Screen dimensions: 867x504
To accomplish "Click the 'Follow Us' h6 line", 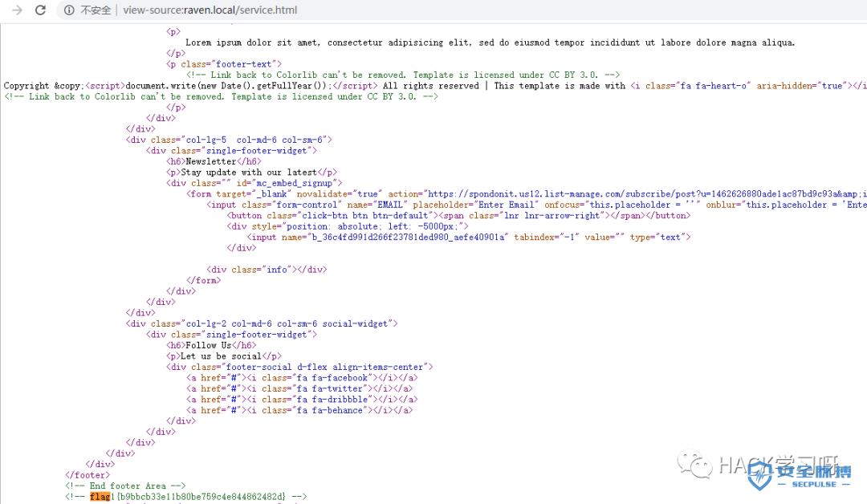I will pos(211,345).
